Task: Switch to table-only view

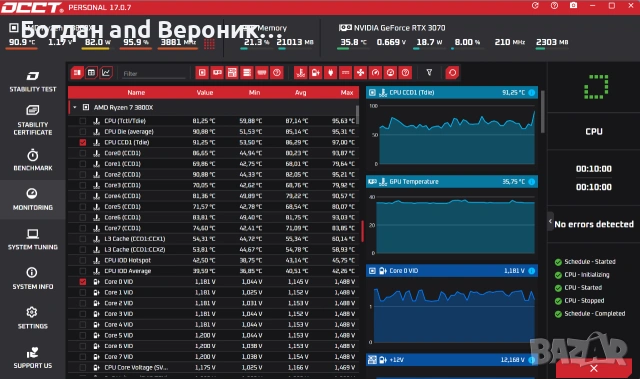Action: click(91, 73)
